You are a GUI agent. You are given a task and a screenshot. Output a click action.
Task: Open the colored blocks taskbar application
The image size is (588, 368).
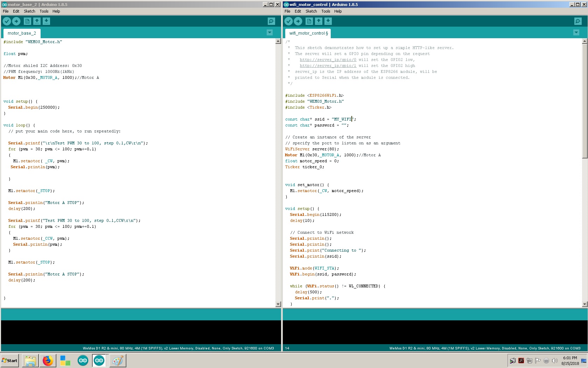tap(65, 360)
